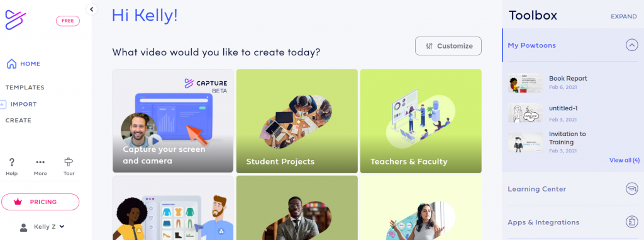Click the Learning Center graduation cap icon
This screenshot has height=240, width=644.
pyautogui.click(x=631, y=189)
